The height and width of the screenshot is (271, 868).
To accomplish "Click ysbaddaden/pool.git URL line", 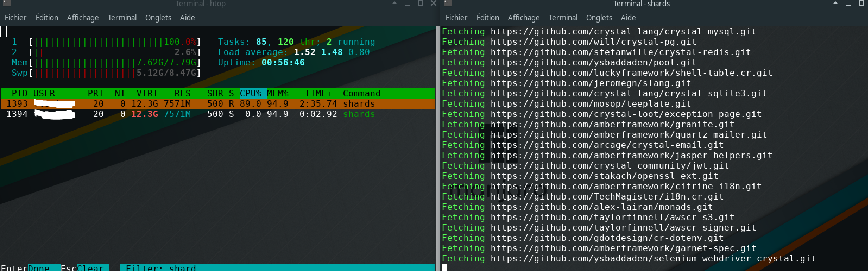I will 594,63.
